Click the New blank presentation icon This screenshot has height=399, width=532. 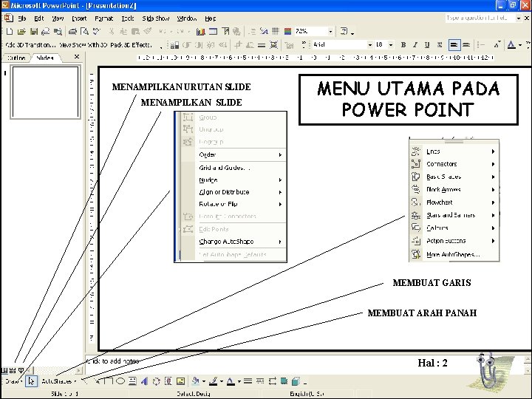pos(10,32)
